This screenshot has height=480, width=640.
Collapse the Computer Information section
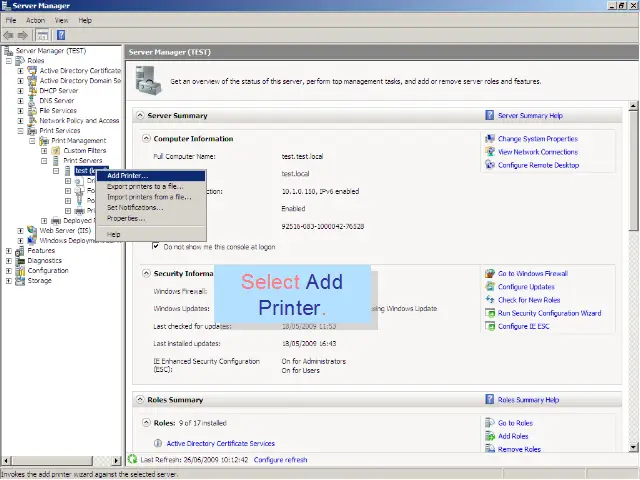tap(146, 138)
